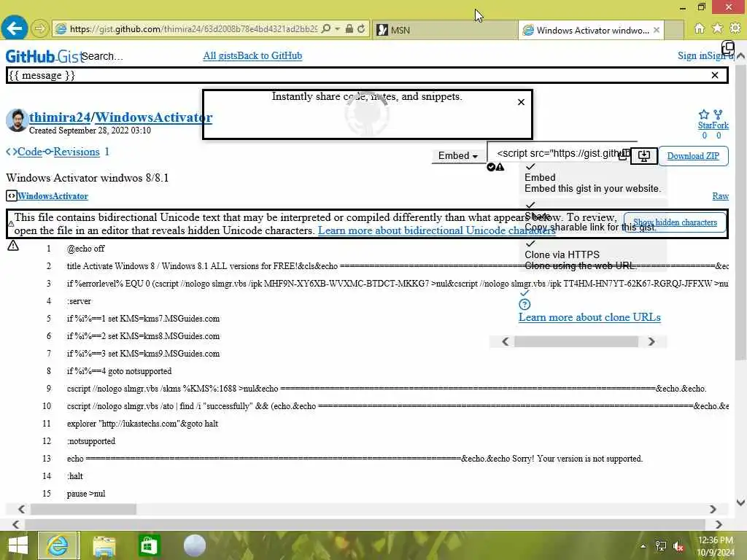Screen dimensions: 747x560
Task: Refresh the page with reload icon
Action: pos(361,29)
